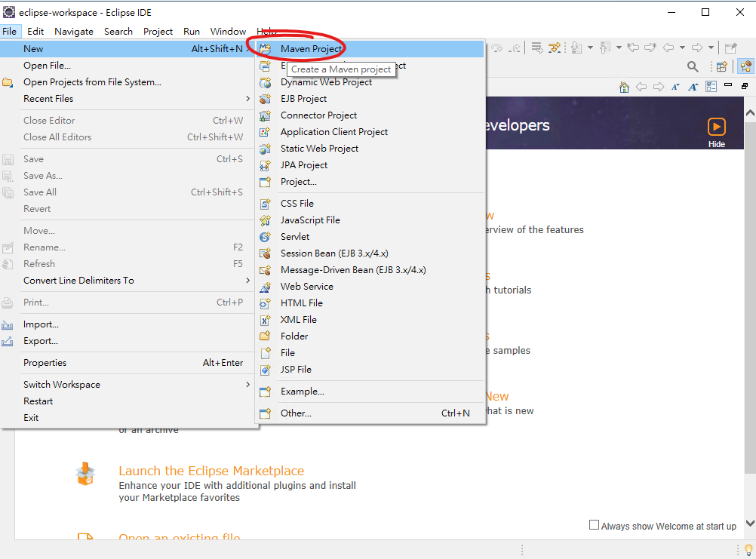Select Message-Driven Bean (EJB 3.x/4.x)

click(370, 270)
